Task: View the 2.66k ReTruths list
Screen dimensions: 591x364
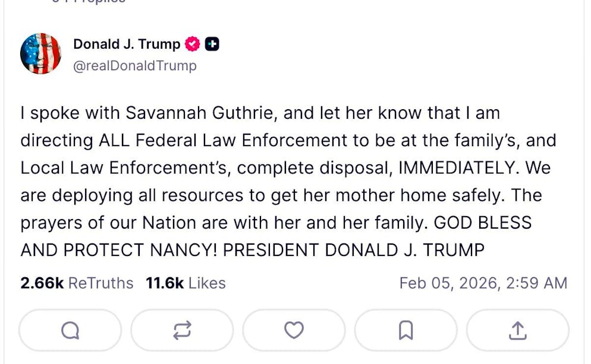Action: (x=77, y=283)
